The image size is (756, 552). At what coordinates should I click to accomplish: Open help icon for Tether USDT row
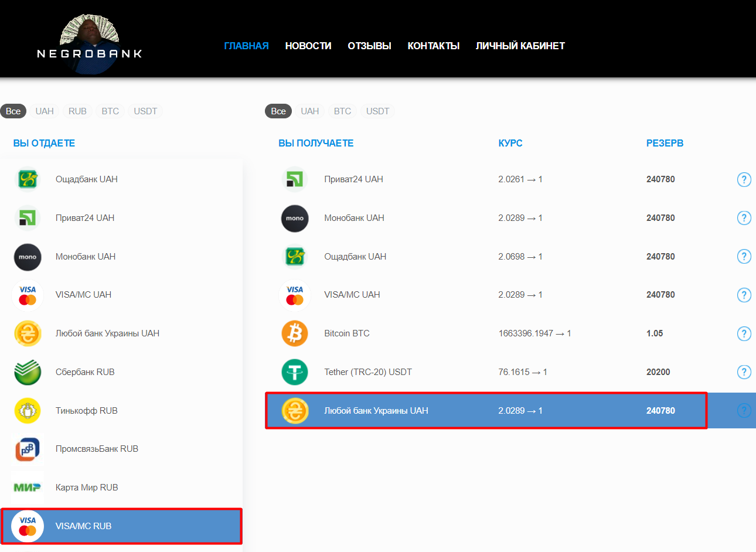pyautogui.click(x=744, y=372)
